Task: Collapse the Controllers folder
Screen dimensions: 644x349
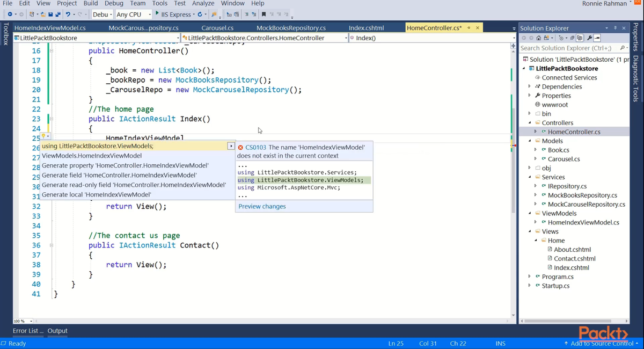Action: tap(529, 122)
